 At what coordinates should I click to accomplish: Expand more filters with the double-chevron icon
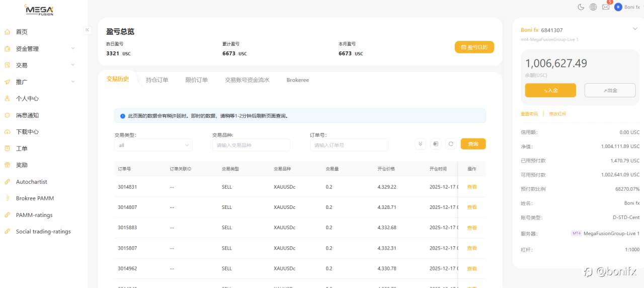(x=421, y=144)
